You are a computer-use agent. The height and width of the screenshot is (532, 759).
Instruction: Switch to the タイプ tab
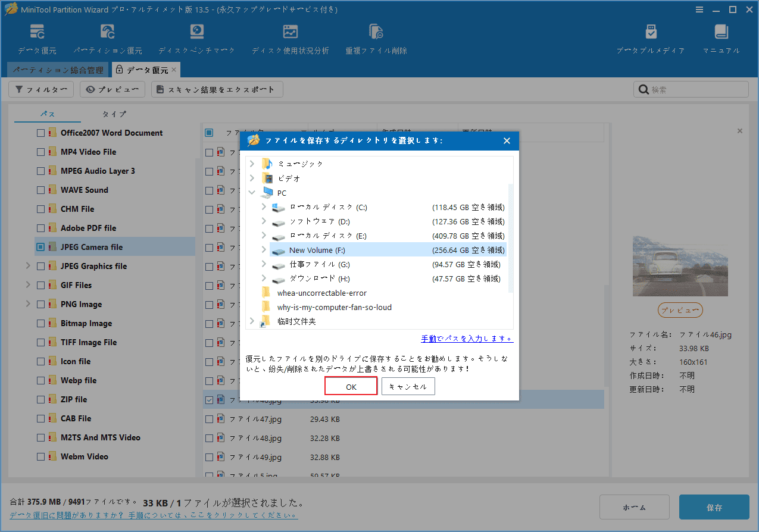tap(113, 114)
